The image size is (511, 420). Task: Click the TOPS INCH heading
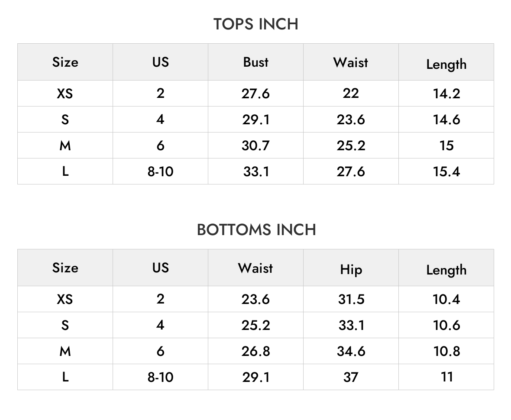pos(256,24)
